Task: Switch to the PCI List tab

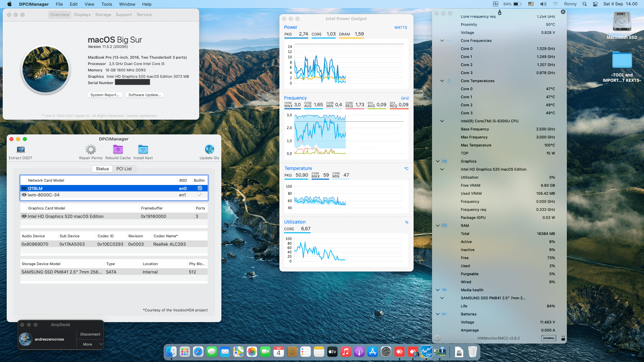Action: coord(124,169)
